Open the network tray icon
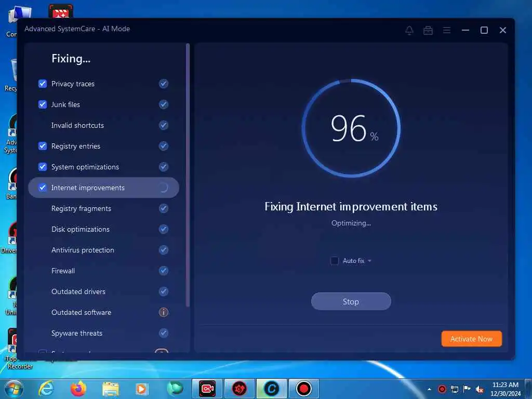 click(x=454, y=389)
